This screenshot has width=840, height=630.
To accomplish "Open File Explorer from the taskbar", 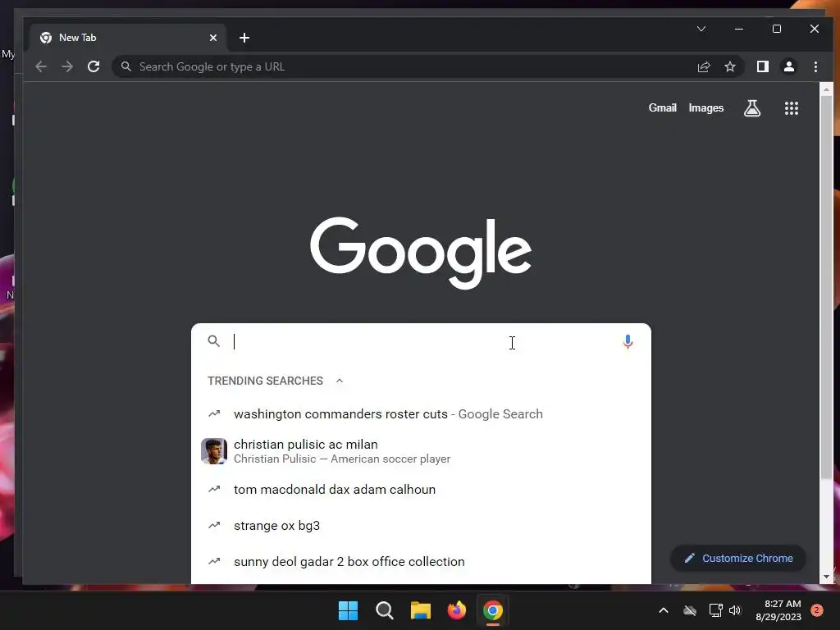I will click(421, 610).
